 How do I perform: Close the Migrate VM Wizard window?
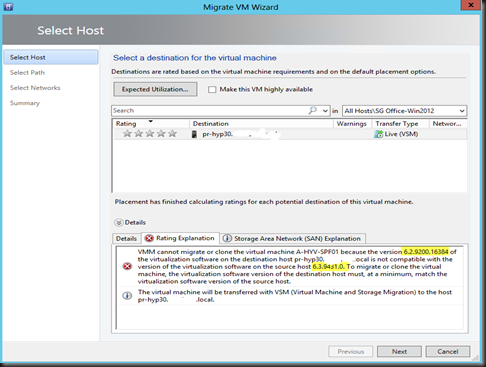[x=471, y=5]
